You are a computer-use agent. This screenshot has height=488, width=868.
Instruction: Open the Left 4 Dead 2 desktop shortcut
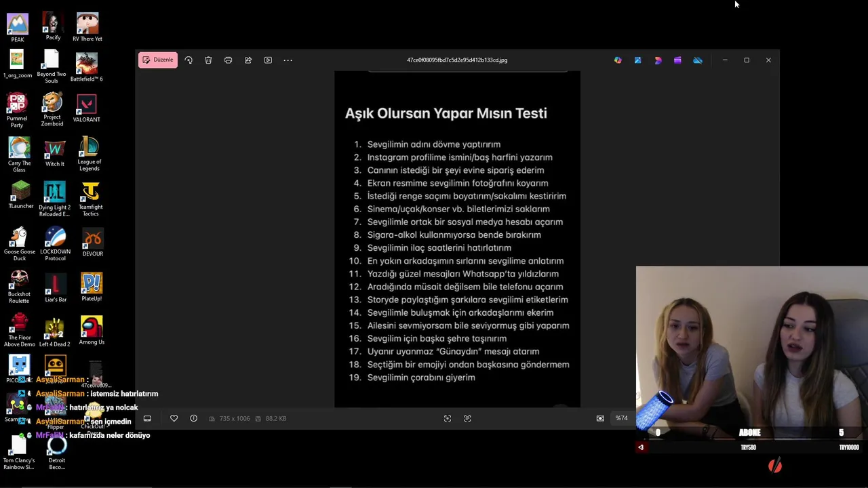54,331
